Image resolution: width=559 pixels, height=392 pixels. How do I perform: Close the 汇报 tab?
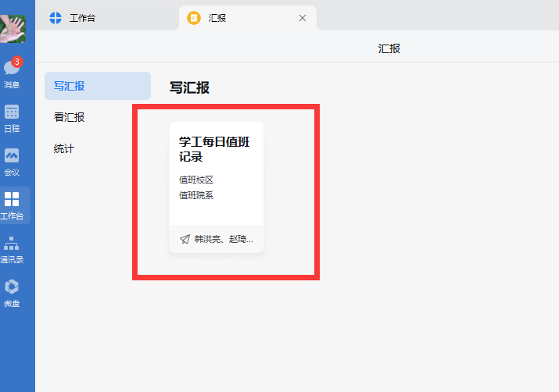(303, 18)
